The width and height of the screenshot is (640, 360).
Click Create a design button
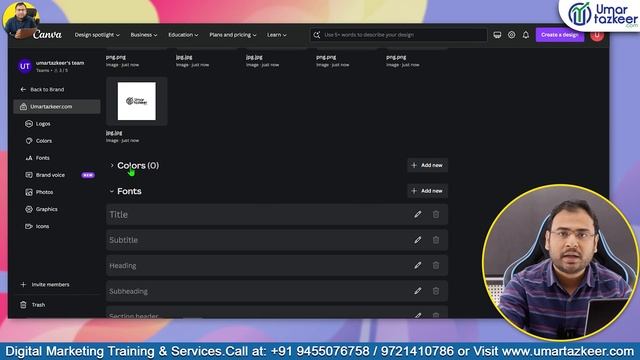tap(560, 35)
